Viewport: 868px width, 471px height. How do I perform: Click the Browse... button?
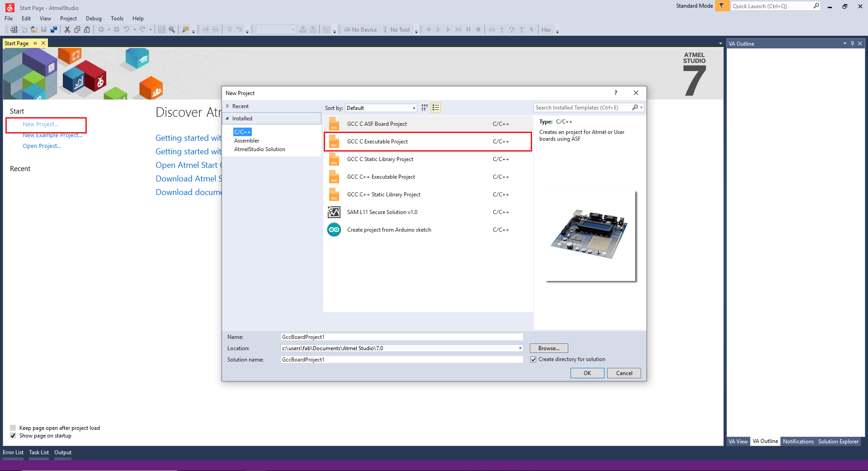tap(549, 348)
